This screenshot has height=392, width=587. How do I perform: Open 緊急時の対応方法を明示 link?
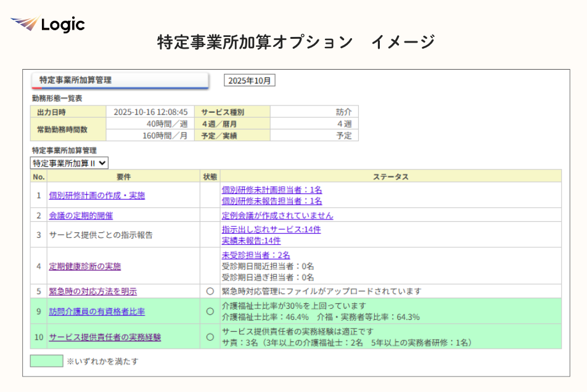tap(93, 292)
